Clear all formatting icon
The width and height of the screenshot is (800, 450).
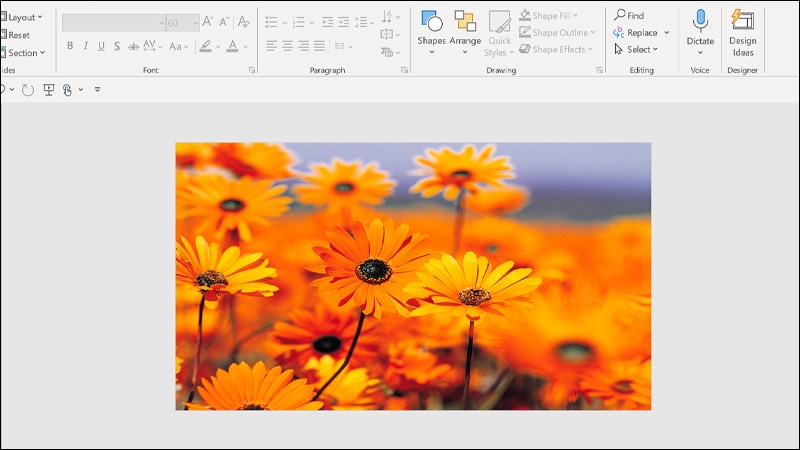(x=243, y=21)
